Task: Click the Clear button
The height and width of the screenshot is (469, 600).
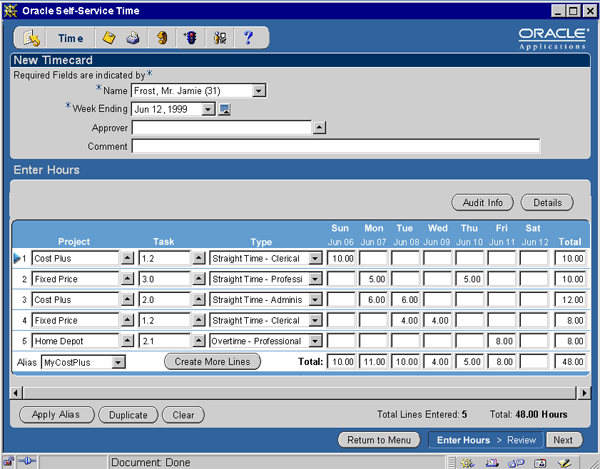Action: [x=183, y=415]
